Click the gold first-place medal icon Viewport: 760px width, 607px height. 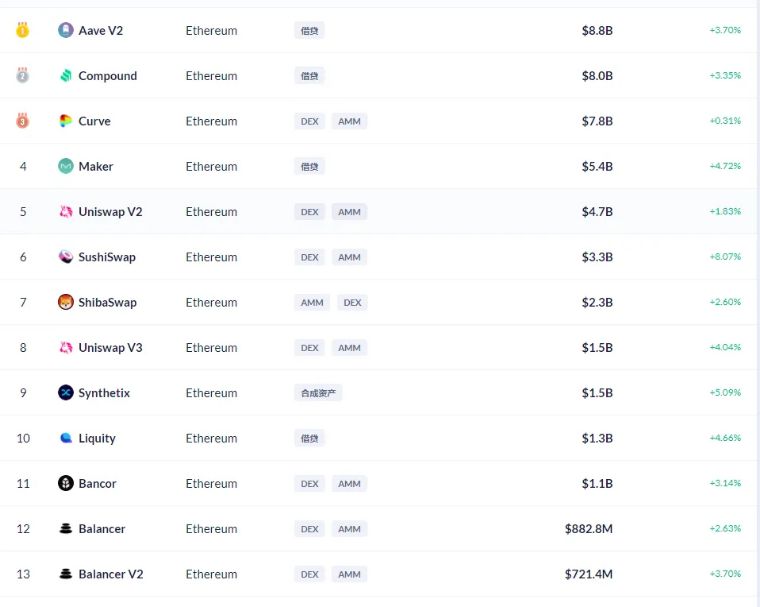pyautogui.click(x=22, y=30)
